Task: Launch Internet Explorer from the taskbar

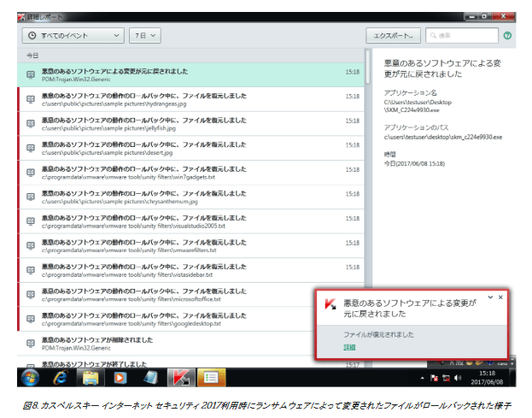Action: 61,377
